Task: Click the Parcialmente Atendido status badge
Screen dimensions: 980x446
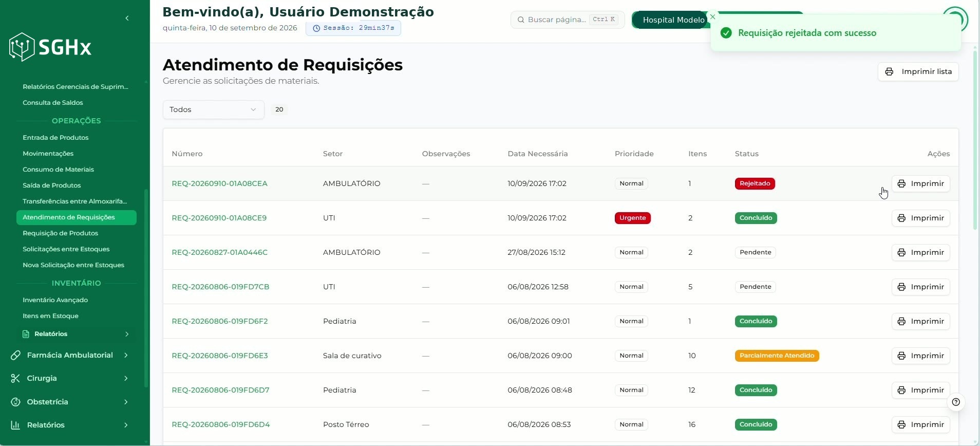Action: tap(777, 356)
